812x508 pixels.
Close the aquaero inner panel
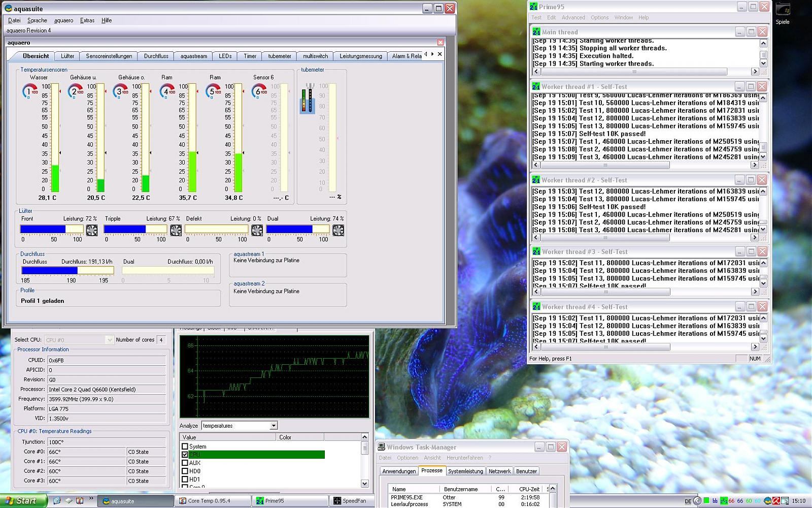pyautogui.click(x=441, y=43)
